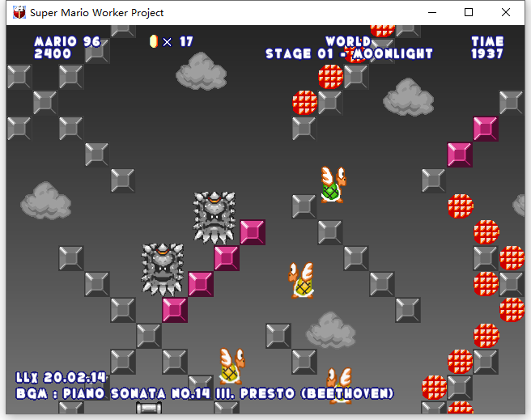
Task: Click the gray cloud on the left side
Action: click(x=45, y=201)
